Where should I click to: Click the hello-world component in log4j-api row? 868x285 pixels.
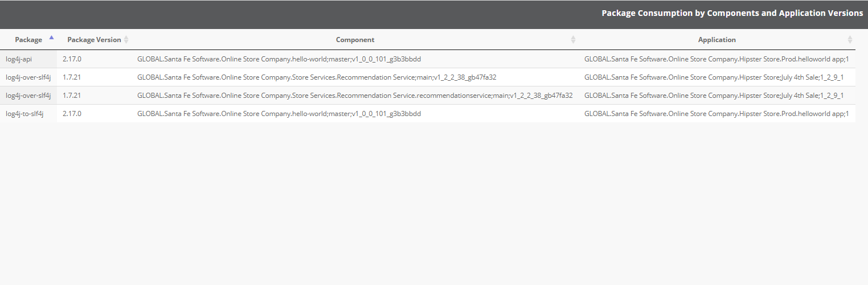point(279,59)
